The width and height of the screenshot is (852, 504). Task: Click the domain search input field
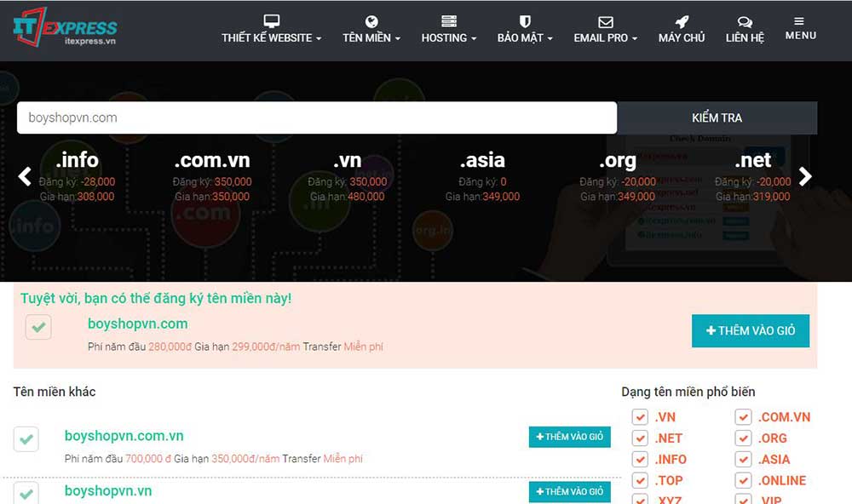click(x=316, y=117)
